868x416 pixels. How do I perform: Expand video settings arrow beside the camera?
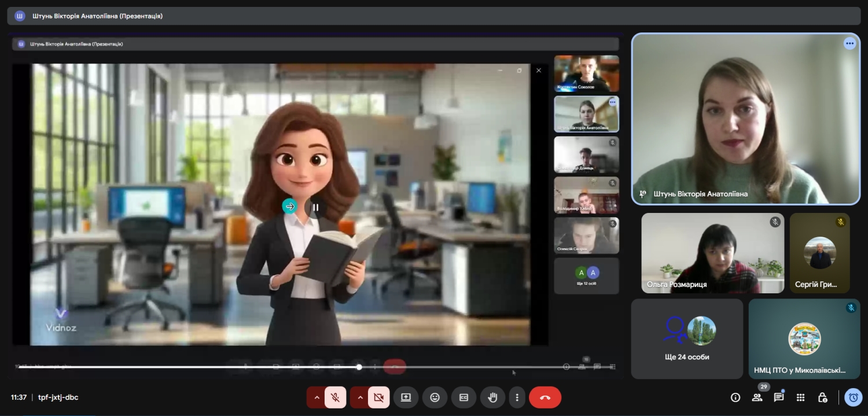360,397
